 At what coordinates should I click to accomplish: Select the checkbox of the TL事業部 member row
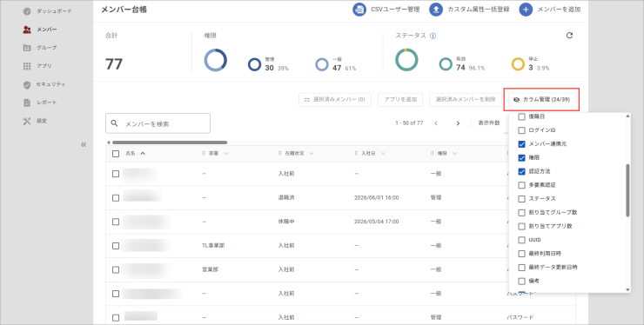[x=116, y=246]
